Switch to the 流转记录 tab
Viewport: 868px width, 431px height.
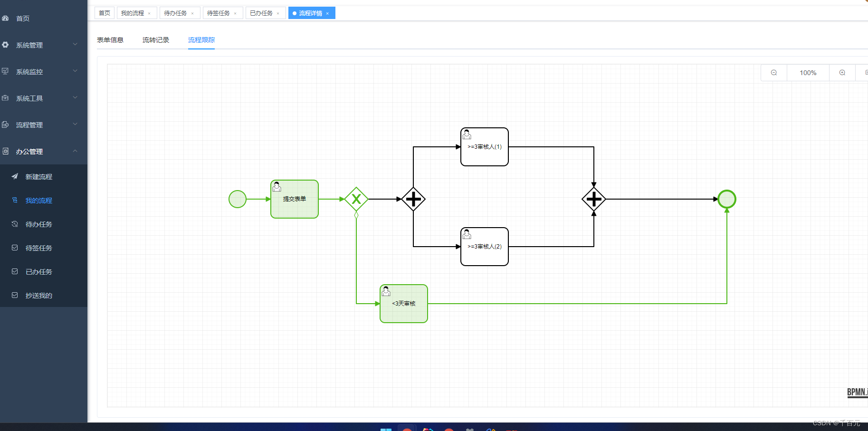click(156, 40)
